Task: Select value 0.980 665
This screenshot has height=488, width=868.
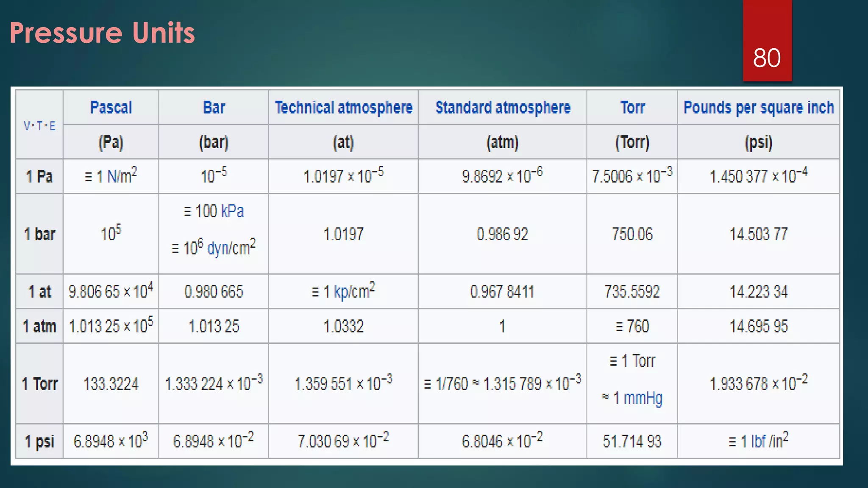Action: tap(214, 291)
